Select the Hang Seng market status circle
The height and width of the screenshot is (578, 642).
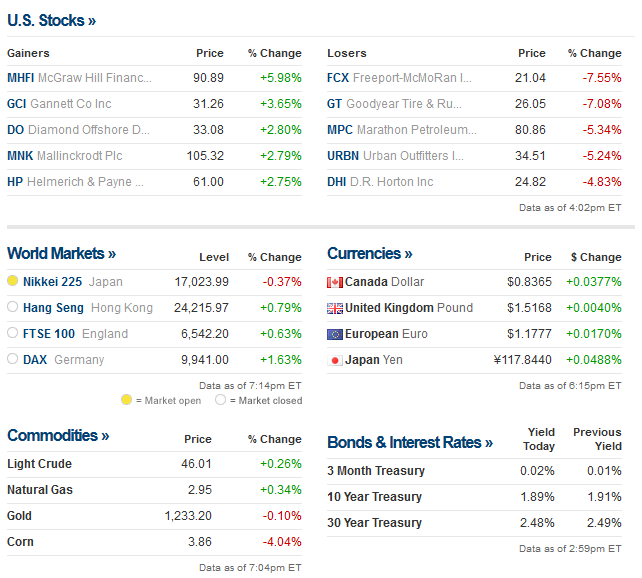click(13, 308)
